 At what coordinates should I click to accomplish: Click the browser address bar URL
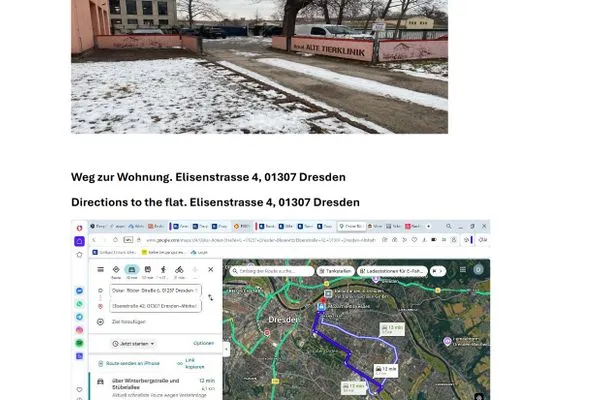click(260, 240)
